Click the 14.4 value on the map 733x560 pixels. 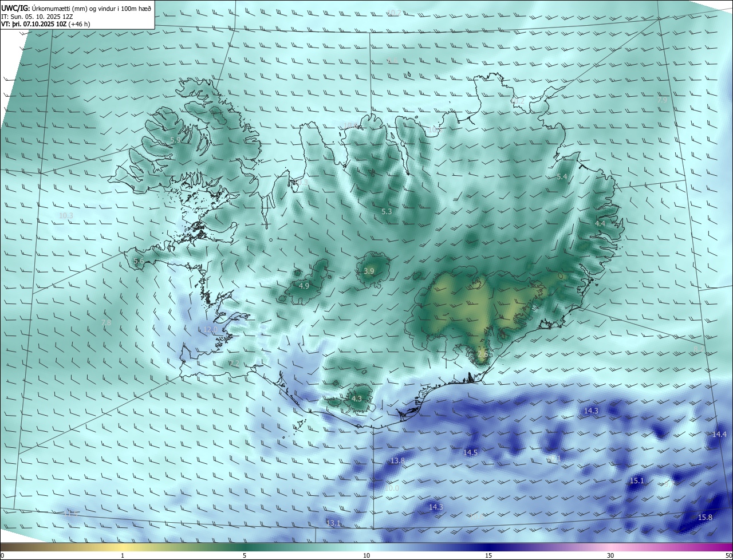(x=719, y=435)
